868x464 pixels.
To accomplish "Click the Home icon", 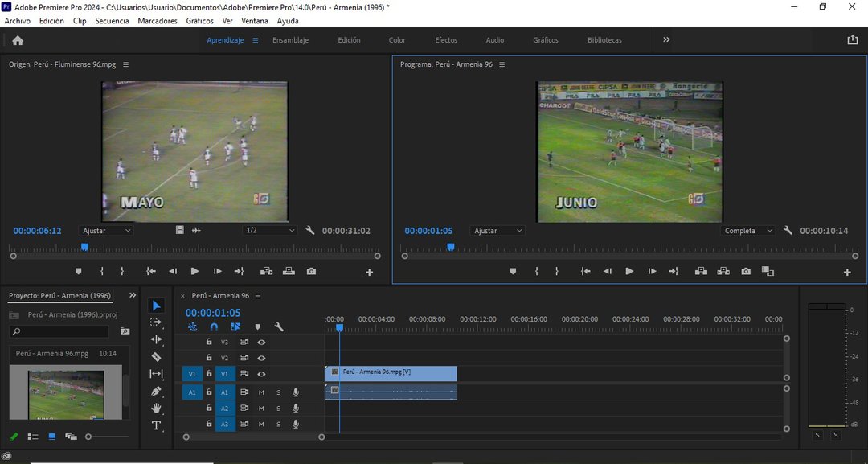I will [x=18, y=40].
